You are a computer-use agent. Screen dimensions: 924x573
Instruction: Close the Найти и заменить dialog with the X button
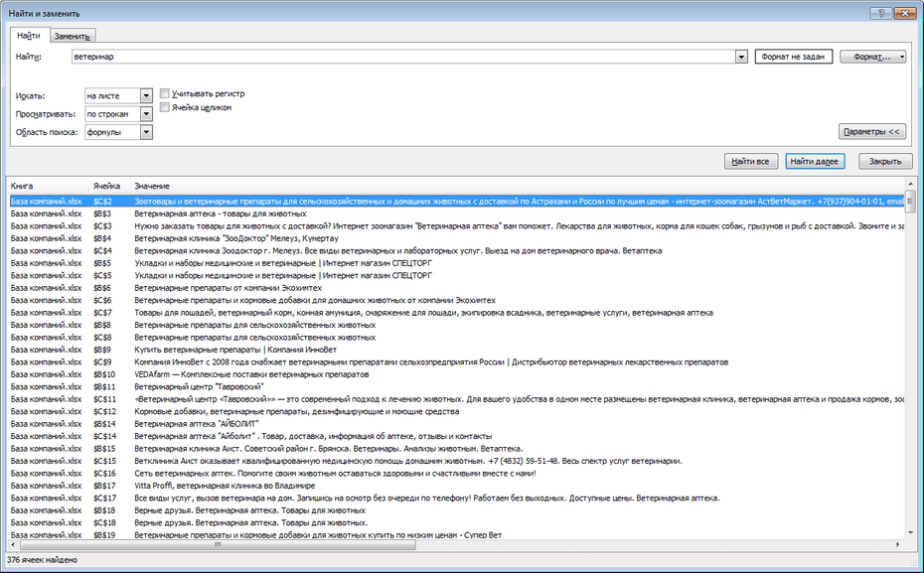pyautogui.click(x=904, y=13)
